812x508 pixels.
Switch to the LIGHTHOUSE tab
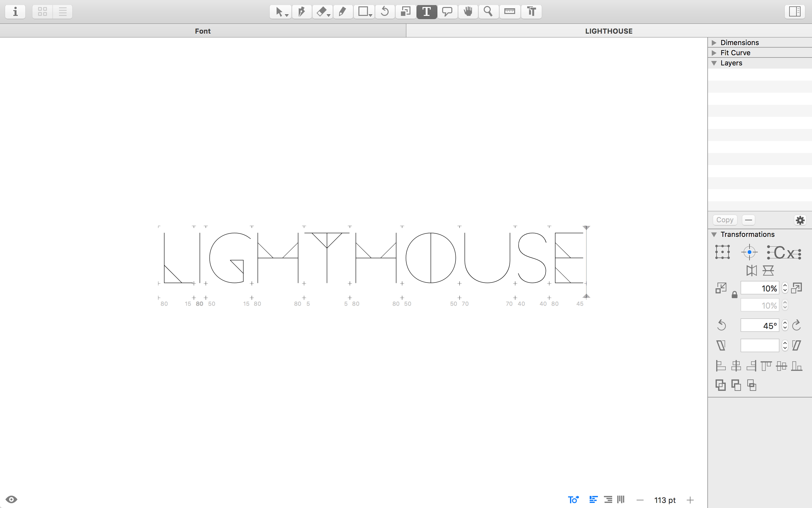tap(609, 31)
